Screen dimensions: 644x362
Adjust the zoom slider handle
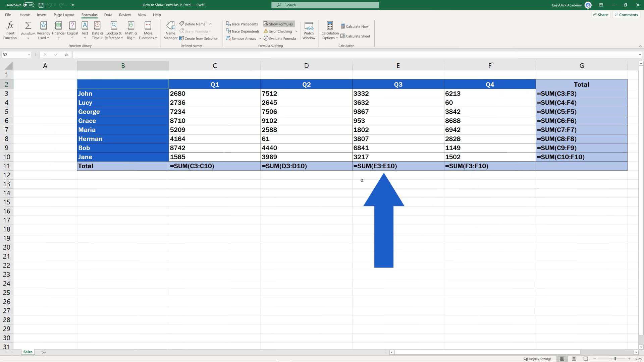615,359
